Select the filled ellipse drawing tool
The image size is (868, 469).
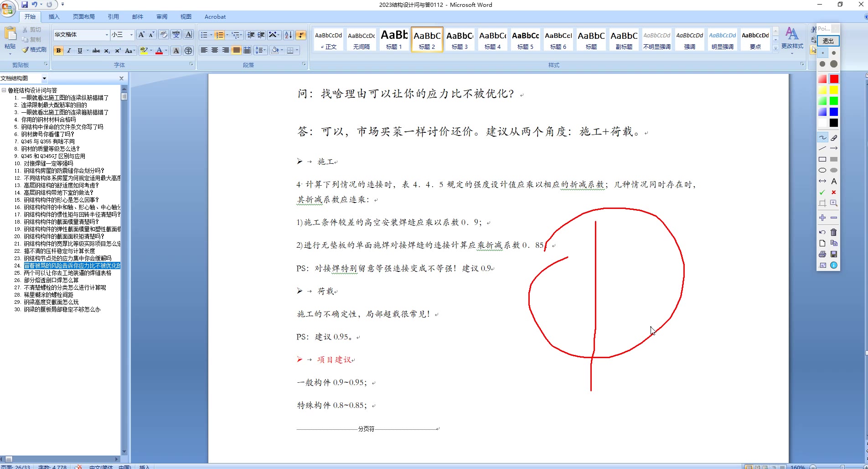tap(834, 170)
